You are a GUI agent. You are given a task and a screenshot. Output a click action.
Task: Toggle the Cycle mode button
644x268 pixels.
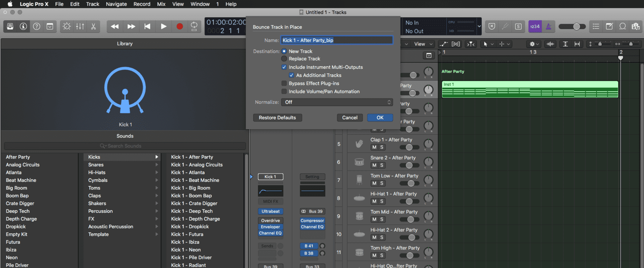pyautogui.click(x=194, y=27)
